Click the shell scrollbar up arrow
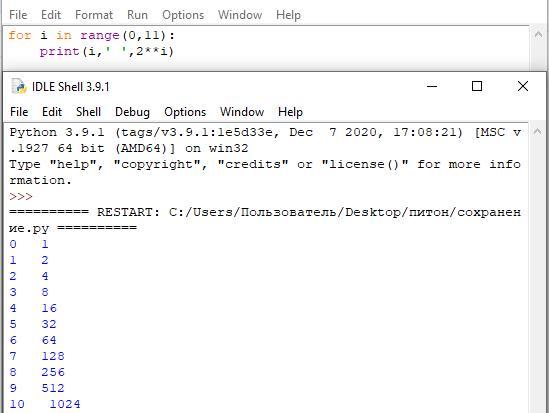This screenshot has width=549, height=413. 538,132
